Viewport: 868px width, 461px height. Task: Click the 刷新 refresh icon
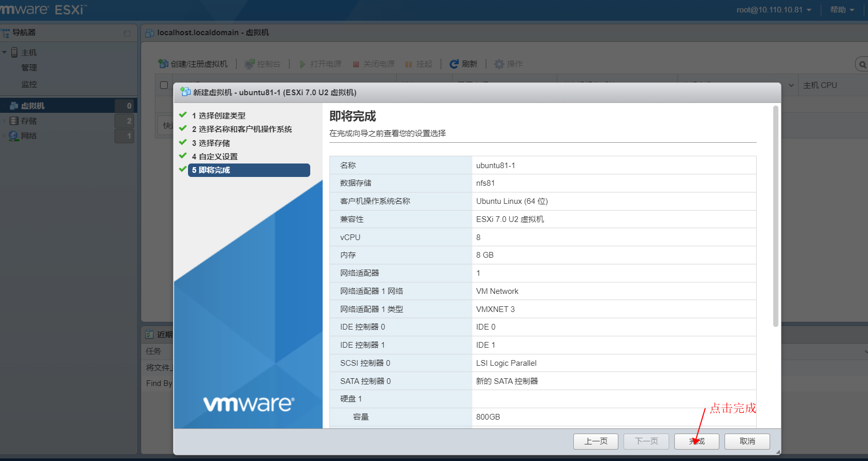pyautogui.click(x=454, y=64)
